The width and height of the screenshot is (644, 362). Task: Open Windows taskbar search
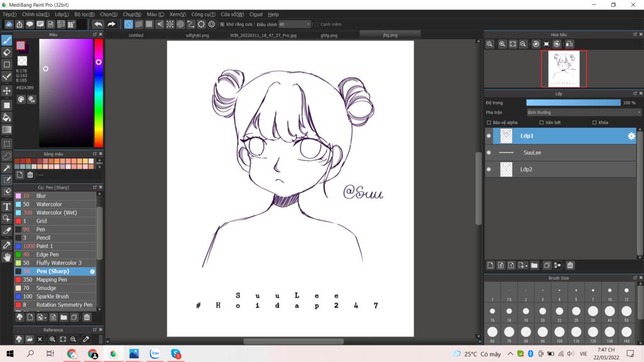click(30, 353)
